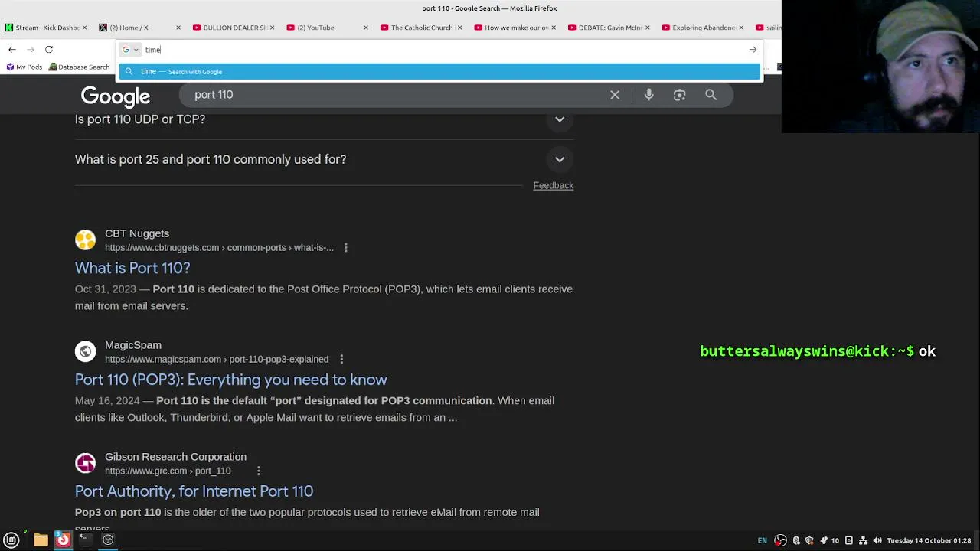The height and width of the screenshot is (551, 980).
Task: Open more options for CBT Nuggets result
Action: tap(345, 248)
